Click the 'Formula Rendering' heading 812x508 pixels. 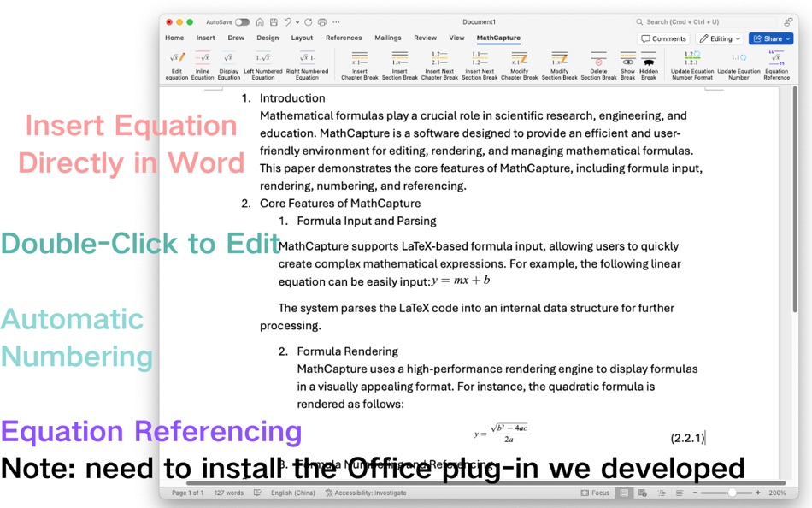coord(348,351)
